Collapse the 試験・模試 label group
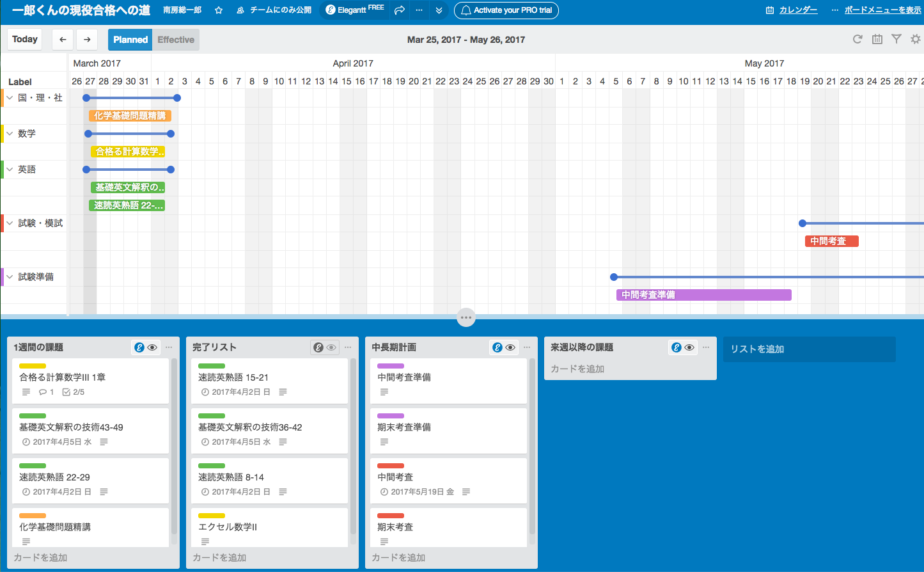Image resolution: width=924 pixels, height=572 pixels. coord(10,223)
